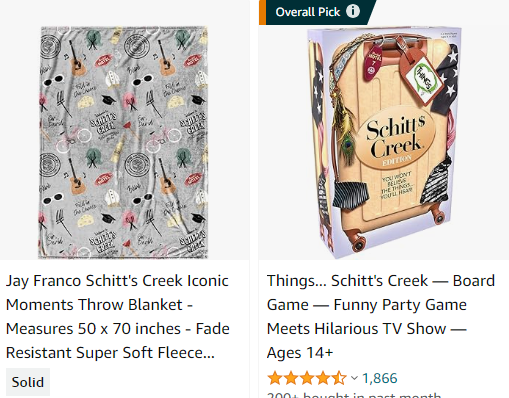This screenshot has height=398, width=509.
Task: Click the 'bought in past month' text
Action: click(354, 395)
